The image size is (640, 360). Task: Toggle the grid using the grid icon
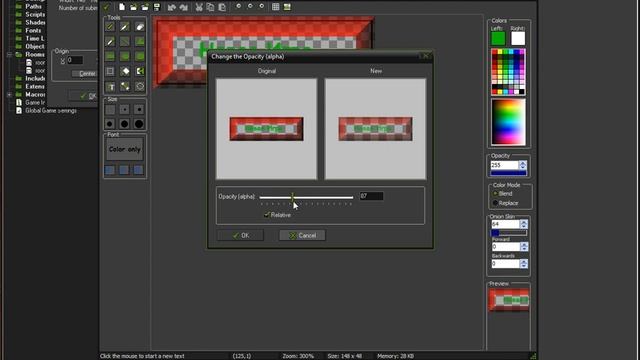[x=276, y=7]
